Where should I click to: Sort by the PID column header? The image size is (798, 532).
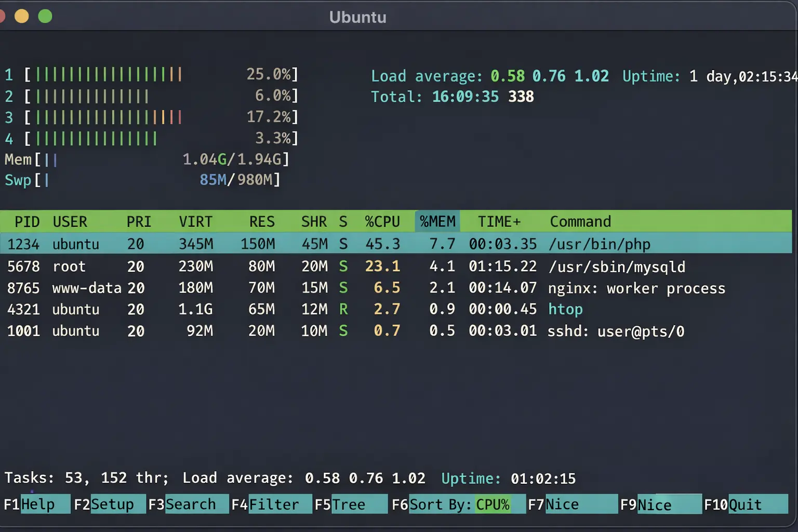(27, 222)
